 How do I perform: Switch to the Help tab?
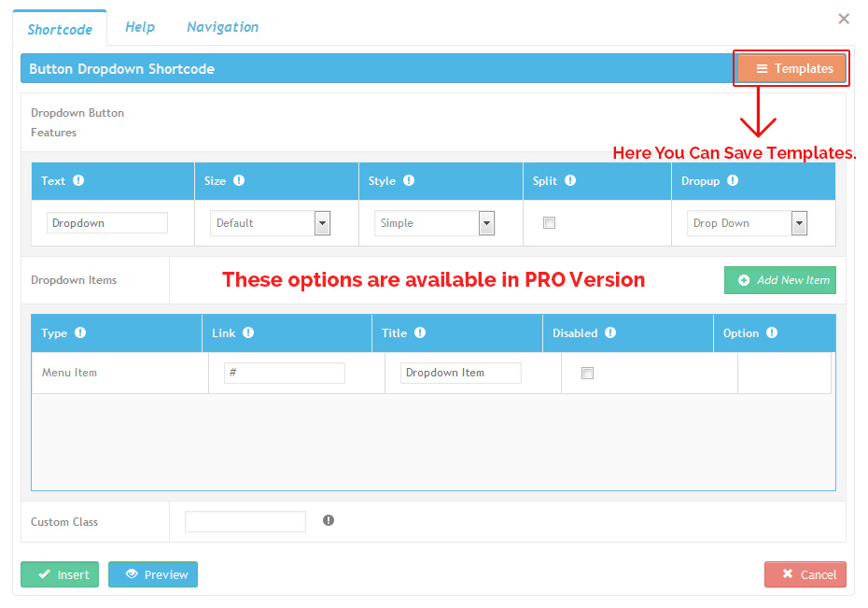pyautogui.click(x=140, y=27)
